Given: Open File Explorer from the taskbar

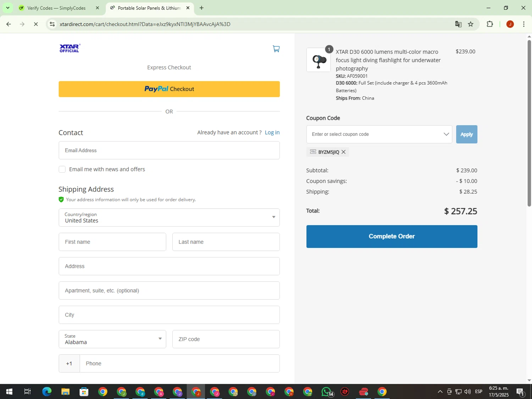Looking at the screenshot, I should pos(65,392).
